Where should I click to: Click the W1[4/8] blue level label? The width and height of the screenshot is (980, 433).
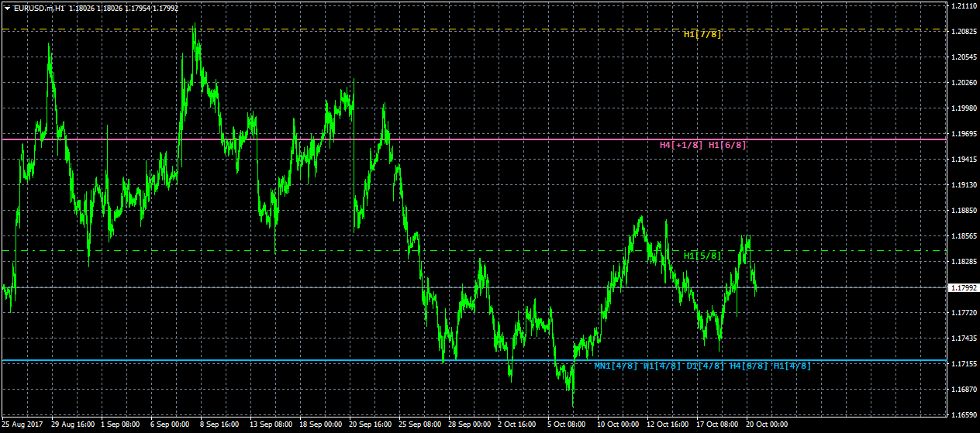[x=661, y=366]
